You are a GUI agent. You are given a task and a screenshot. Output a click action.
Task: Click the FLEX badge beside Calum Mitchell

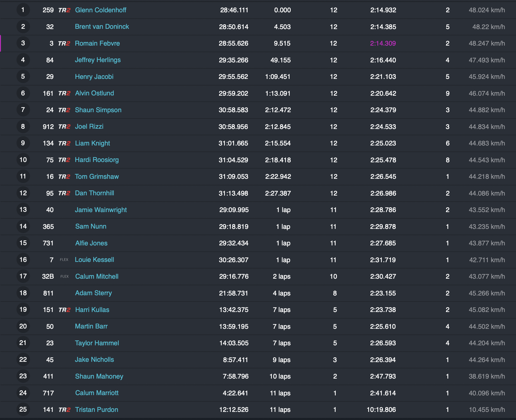pos(64,277)
